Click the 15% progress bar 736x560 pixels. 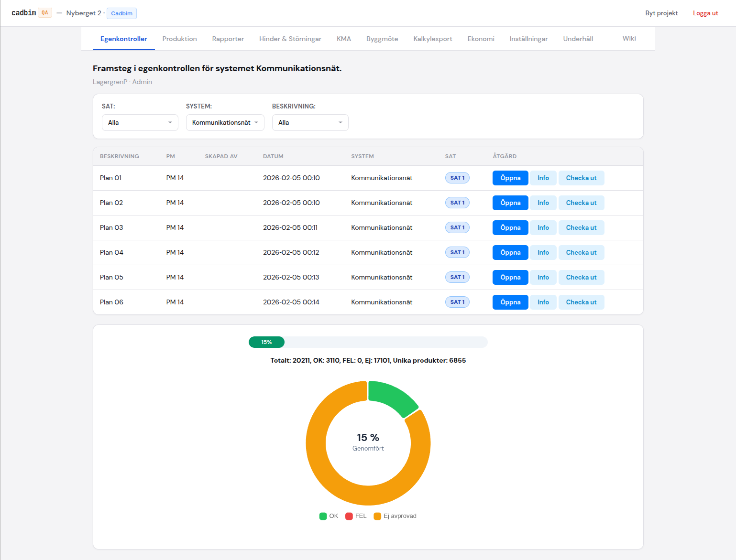click(266, 342)
